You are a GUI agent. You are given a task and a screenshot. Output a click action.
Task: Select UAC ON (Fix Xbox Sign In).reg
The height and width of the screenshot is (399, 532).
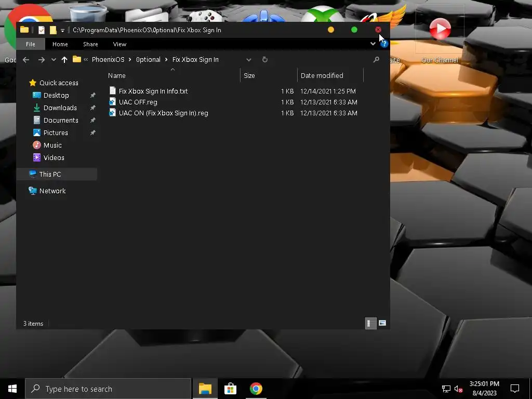tap(163, 113)
